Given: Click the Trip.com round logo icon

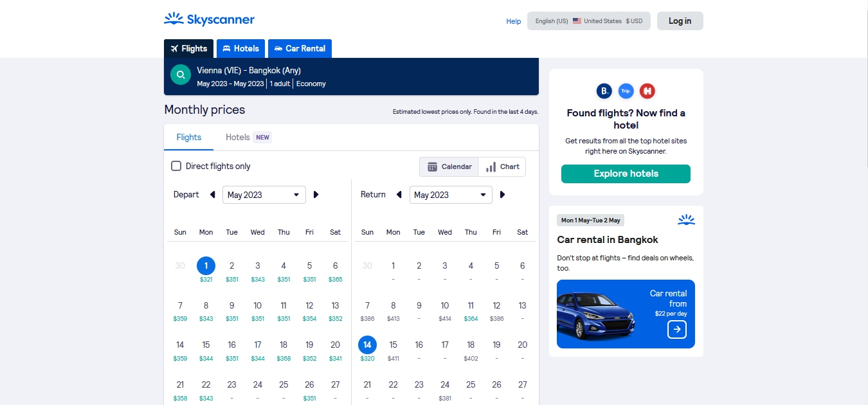Looking at the screenshot, I should pos(626,91).
